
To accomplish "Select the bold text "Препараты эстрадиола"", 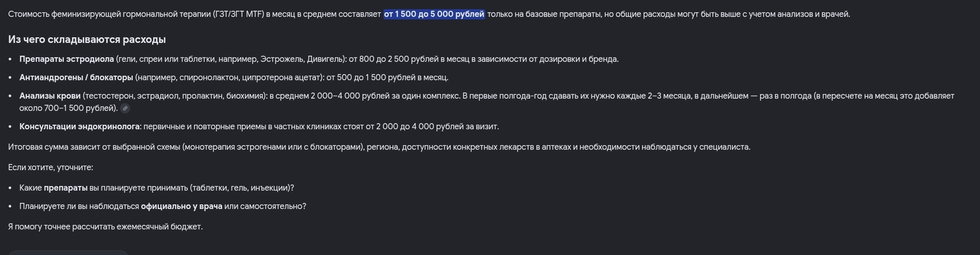I will 66,59.
